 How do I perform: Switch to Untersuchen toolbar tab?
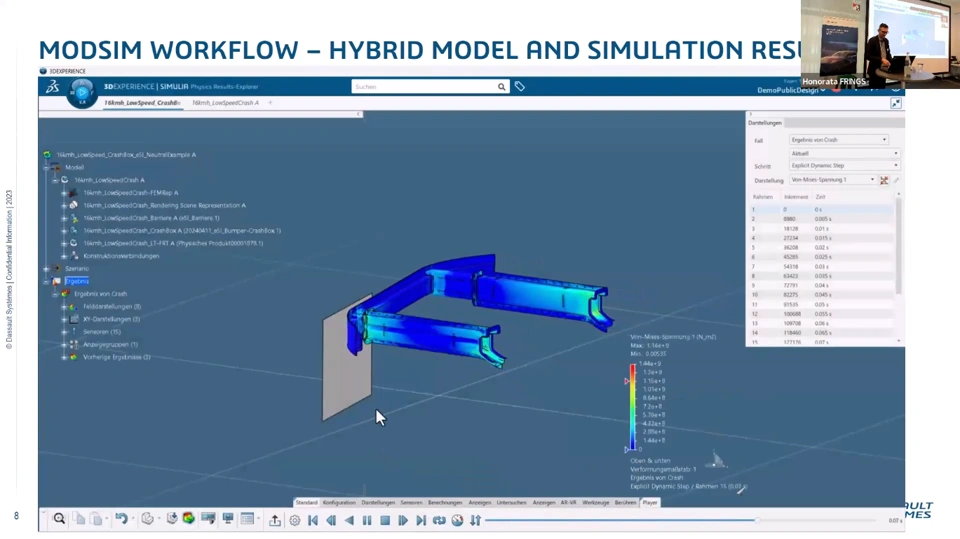point(511,502)
